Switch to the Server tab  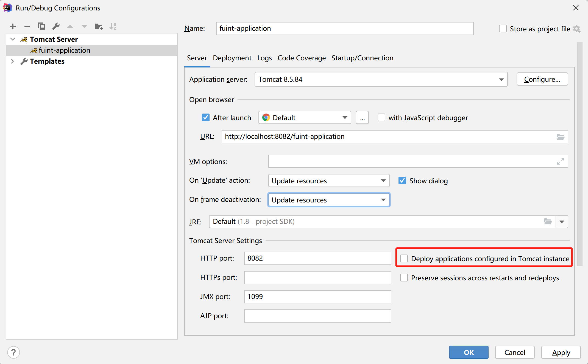(197, 58)
